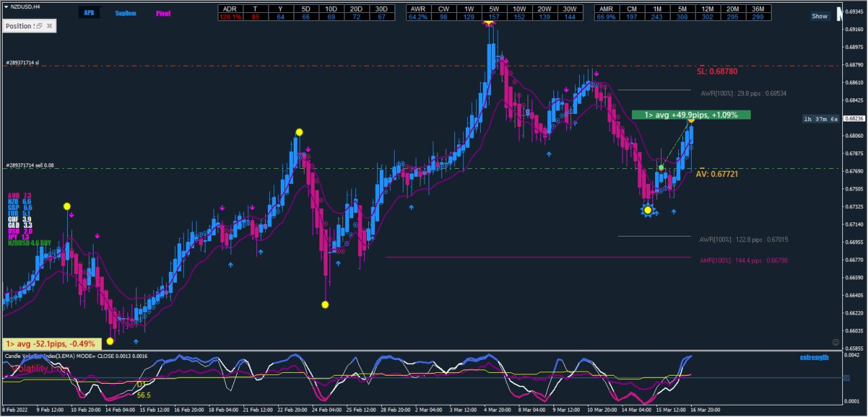Click the blue-ringed sun marker at Mar 15 low
This screenshot has width=868, height=417.
[x=648, y=210]
